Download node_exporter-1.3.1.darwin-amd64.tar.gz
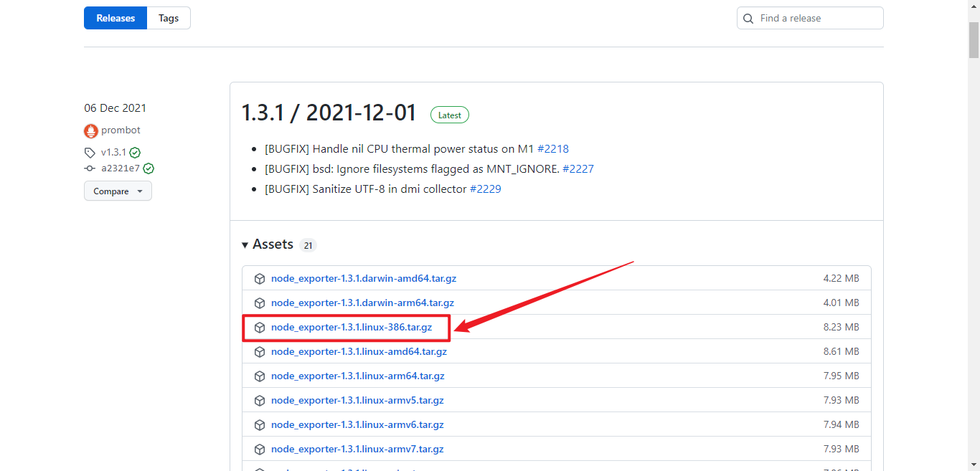This screenshot has height=471, width=980. [x=364, y=278]
